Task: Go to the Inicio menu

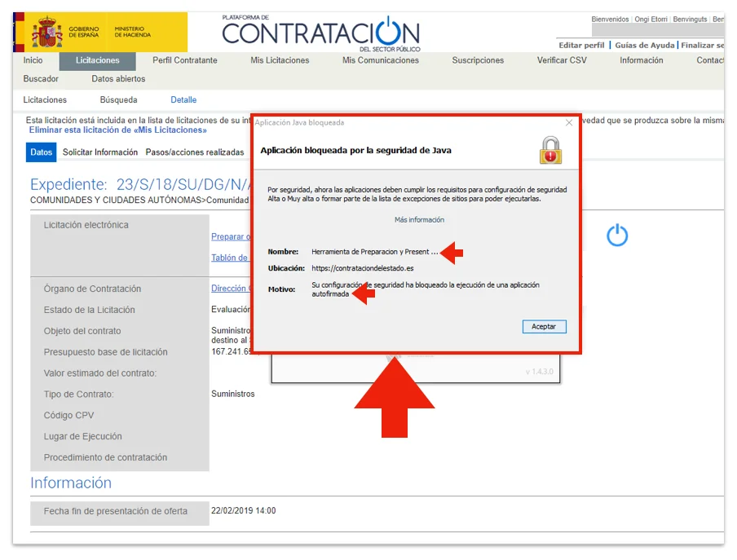Action: (33, 60)
